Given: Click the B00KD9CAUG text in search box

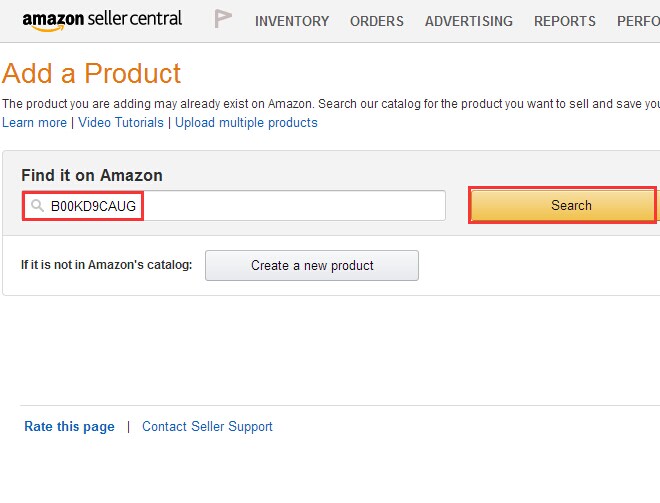Looking at the screenshot, I should tap(93, 206).
